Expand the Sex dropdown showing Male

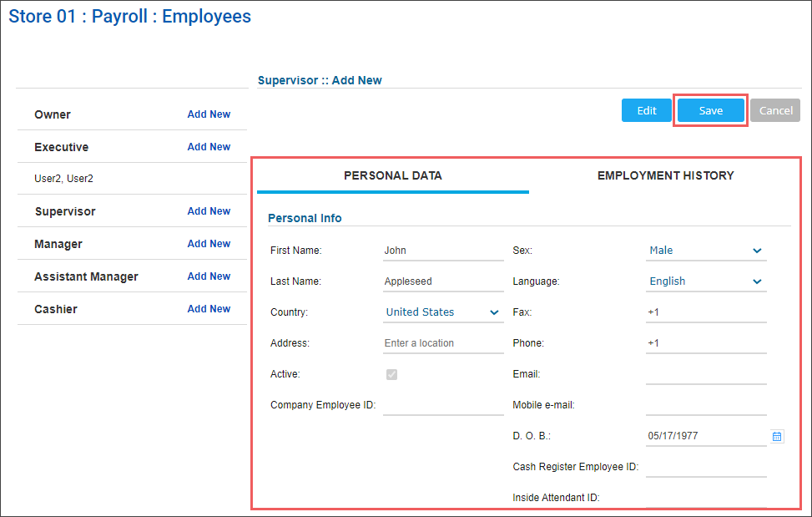tap(706, 251)
